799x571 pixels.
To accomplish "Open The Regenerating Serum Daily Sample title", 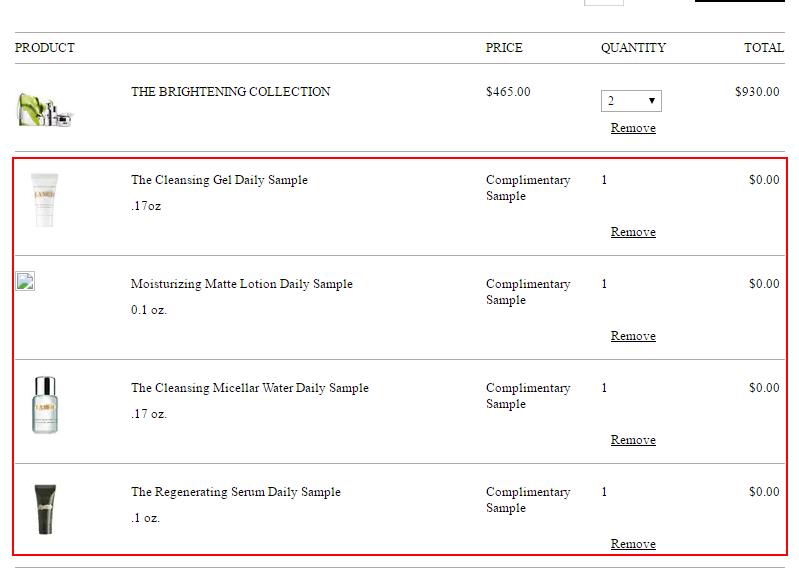I will 235,492.
